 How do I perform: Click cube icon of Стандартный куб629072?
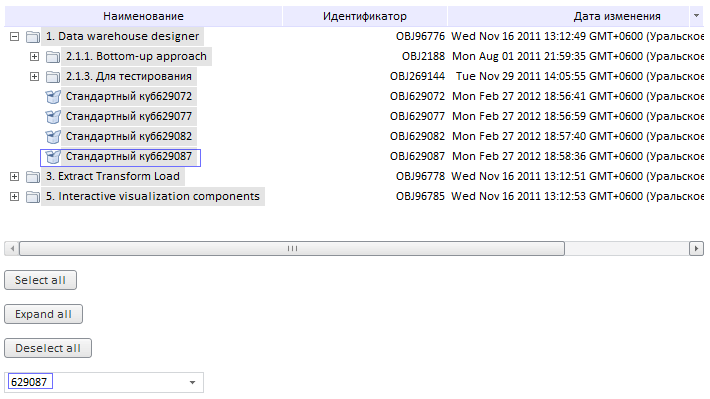pyautogui.click(x=53, y=96)
